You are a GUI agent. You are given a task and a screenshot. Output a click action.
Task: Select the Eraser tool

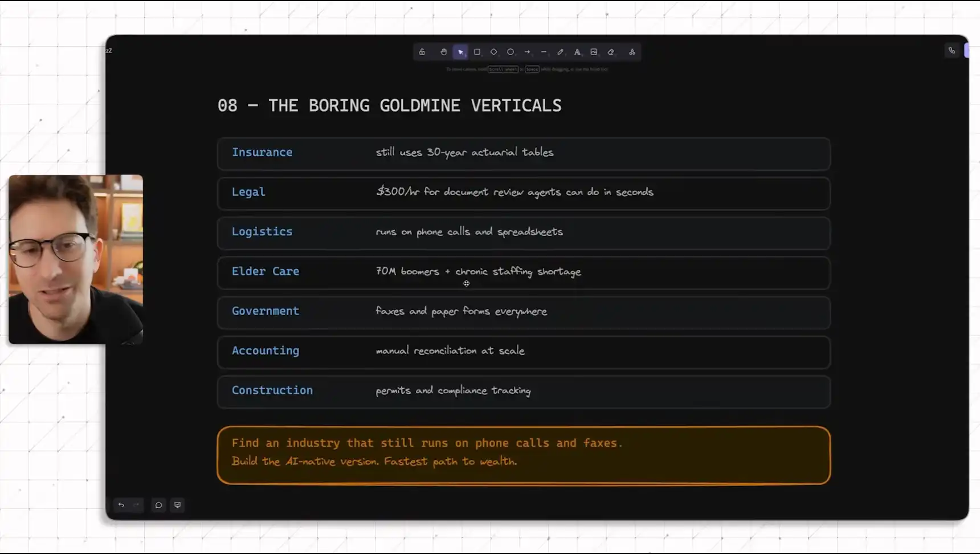coord(611,52)
